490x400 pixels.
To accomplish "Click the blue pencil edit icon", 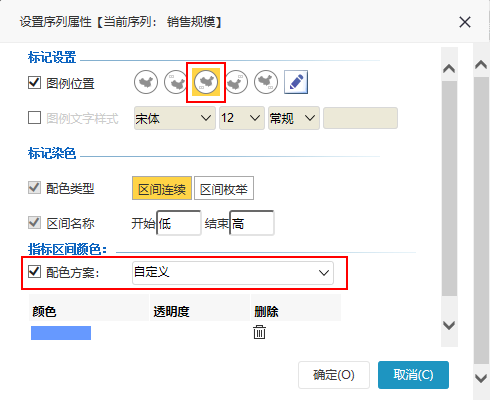I will [296, 82].
